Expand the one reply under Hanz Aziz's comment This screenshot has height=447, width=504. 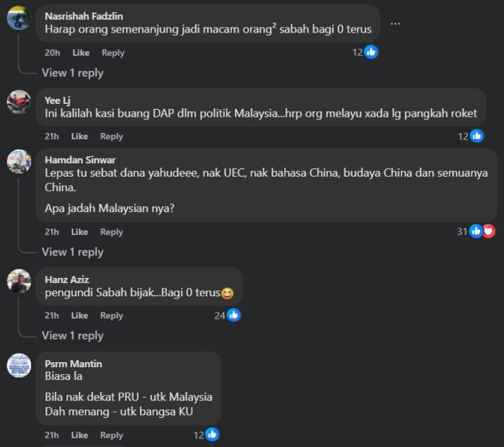pos(72,335)
